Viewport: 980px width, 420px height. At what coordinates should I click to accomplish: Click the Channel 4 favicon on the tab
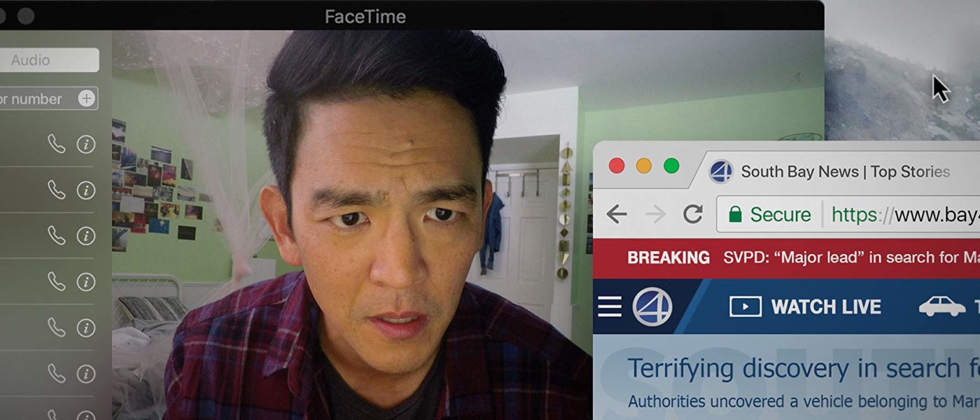tap(721, 171)
